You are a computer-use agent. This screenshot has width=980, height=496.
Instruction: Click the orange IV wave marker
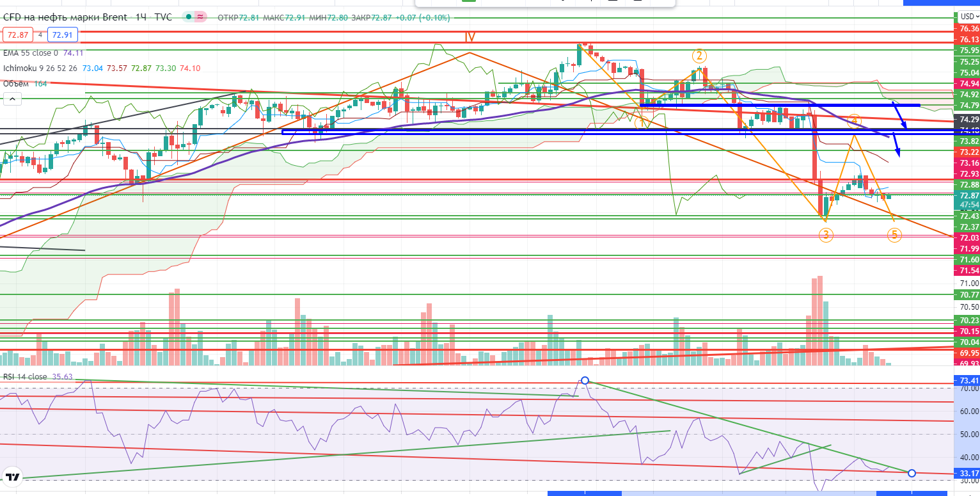pyautogui.click(x=470, y=38)
